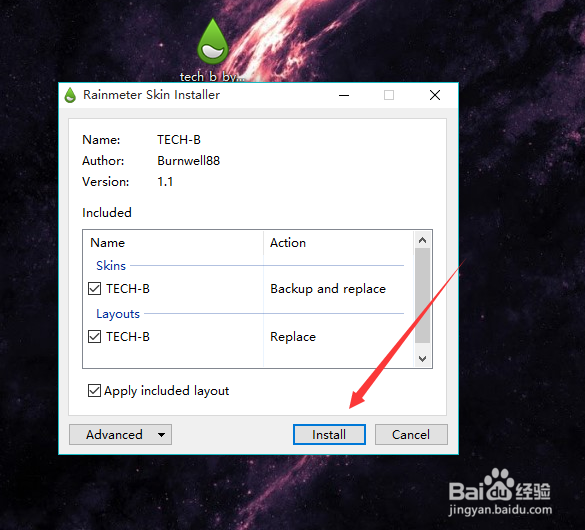Uncheck the TECH-B layout checkbox

coord(94,337)
